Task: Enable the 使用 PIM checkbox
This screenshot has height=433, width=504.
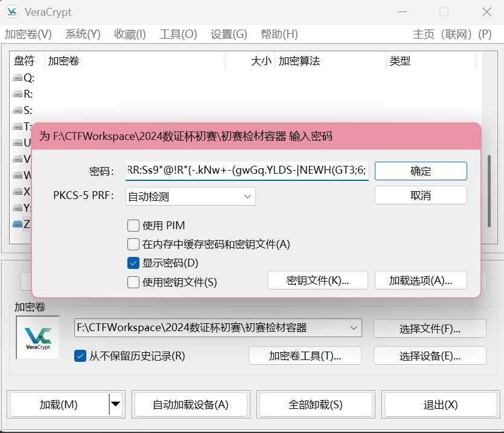Action: 133,226
